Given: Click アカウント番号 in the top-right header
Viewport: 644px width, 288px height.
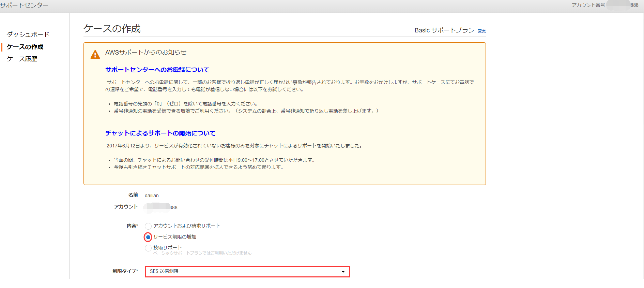Looking at the screenshot, I should [x=588, y=5].
